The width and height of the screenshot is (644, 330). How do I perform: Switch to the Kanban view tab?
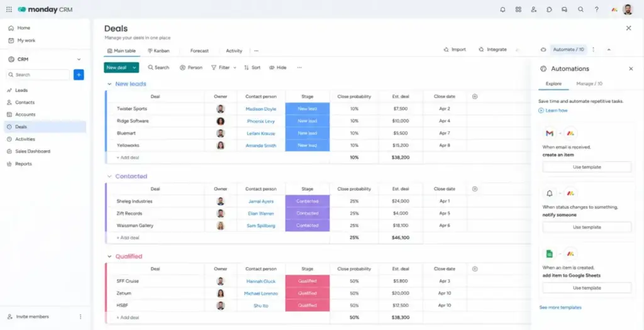(x=158, y=51)
